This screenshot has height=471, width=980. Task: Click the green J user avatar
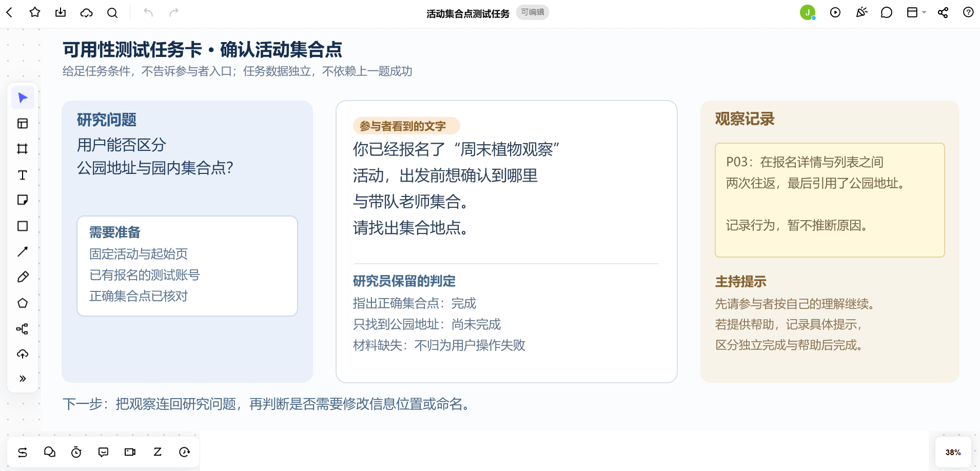(808, 12)
